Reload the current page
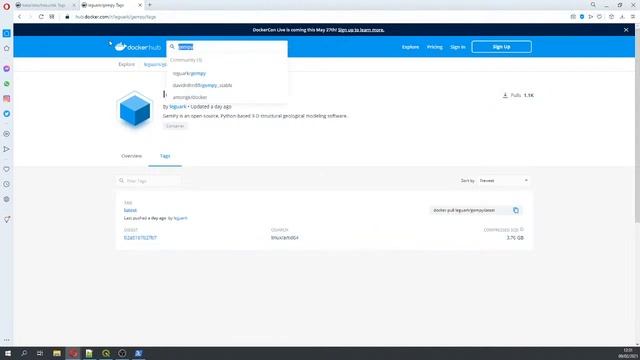 click(41, 17)
